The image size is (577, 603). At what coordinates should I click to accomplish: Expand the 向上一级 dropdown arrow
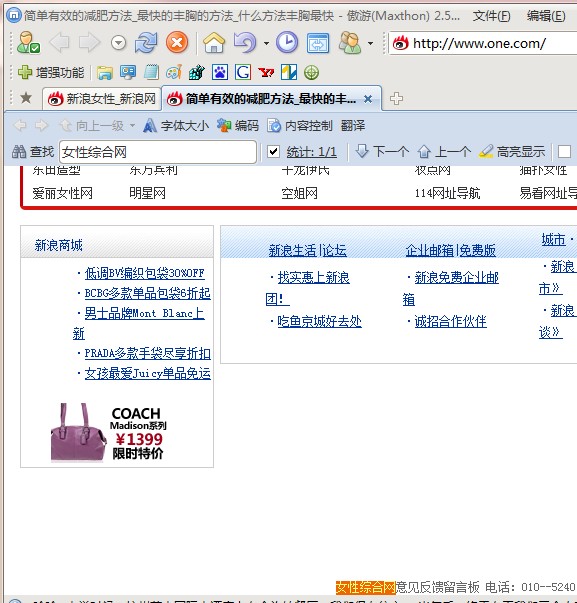pos(132,126)
